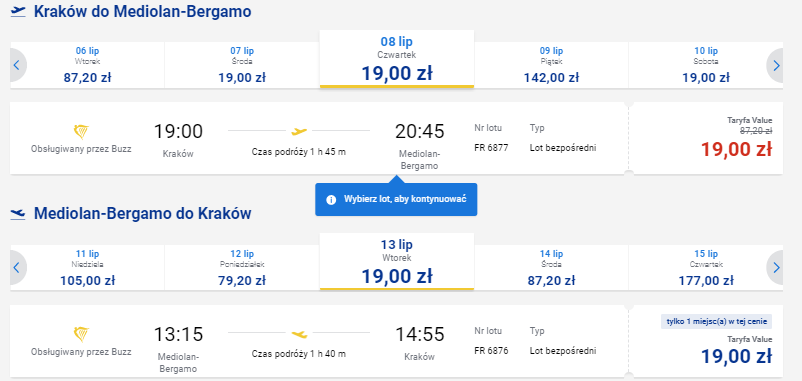
Task: Click previous dates arrow for outbound flight
Action: 17,65
